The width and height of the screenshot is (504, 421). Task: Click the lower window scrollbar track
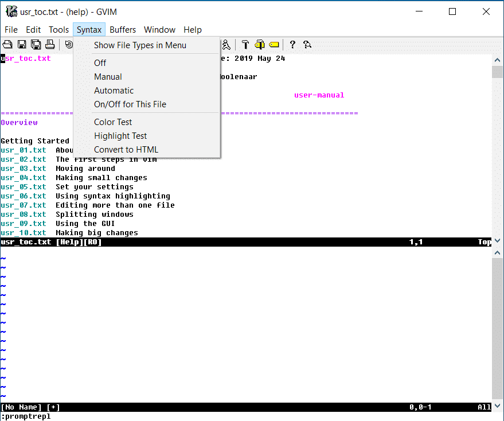497,329
